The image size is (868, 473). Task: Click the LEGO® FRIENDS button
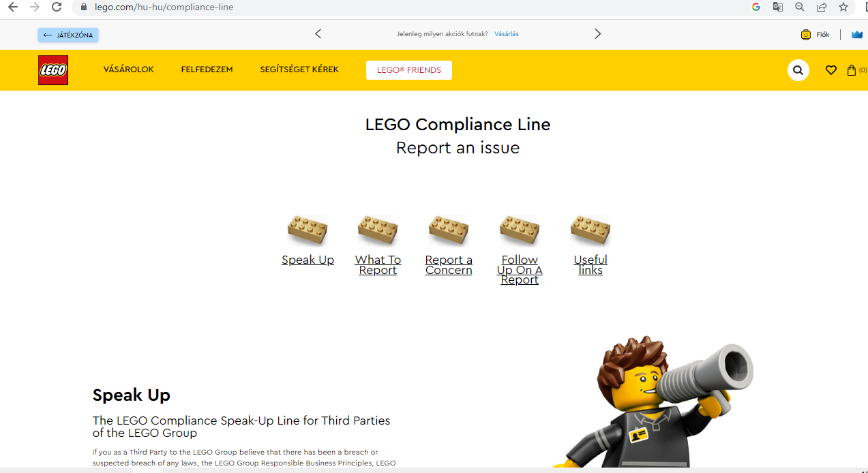[409, 70]
